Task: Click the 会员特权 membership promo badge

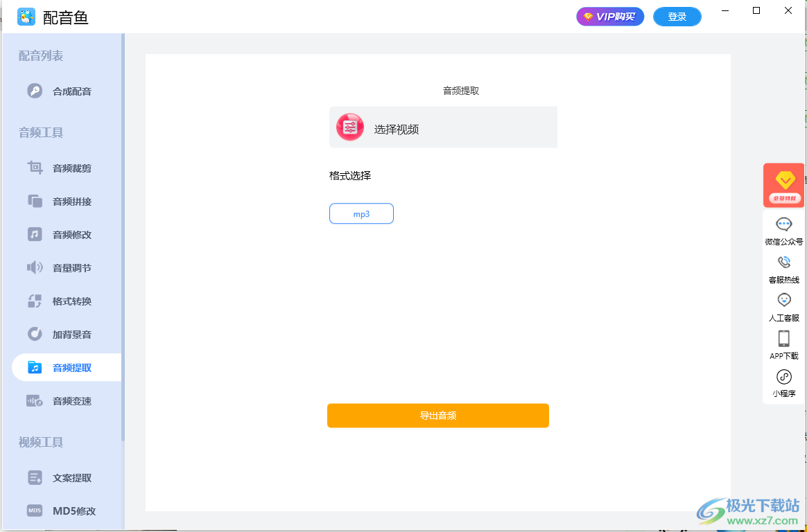Action: (783, 185)
